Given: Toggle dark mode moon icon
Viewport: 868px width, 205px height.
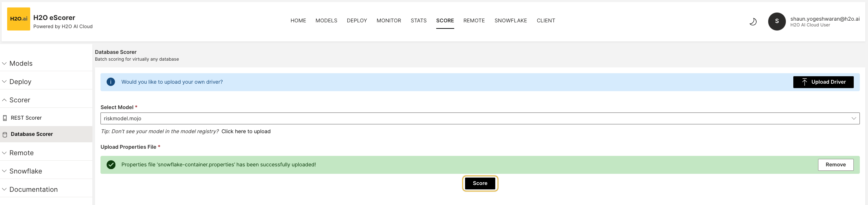Looking at the screenshot, I should point(753,22).
